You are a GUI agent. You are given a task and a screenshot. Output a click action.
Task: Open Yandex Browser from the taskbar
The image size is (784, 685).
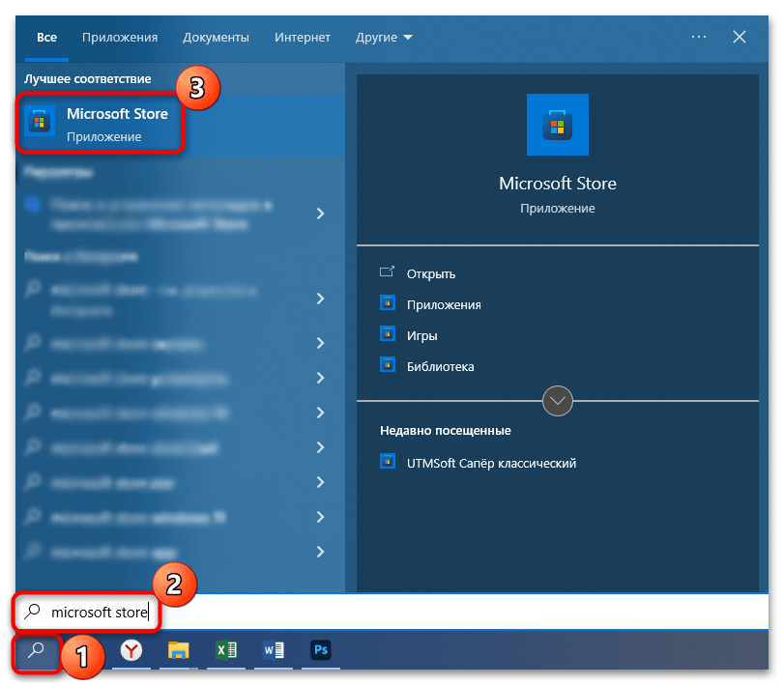click(131, 651)
